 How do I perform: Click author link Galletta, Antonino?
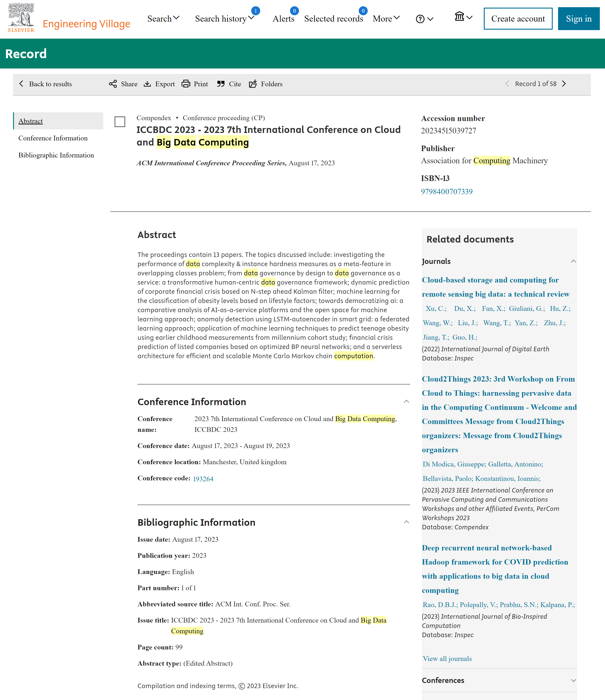tap(515, 464)
